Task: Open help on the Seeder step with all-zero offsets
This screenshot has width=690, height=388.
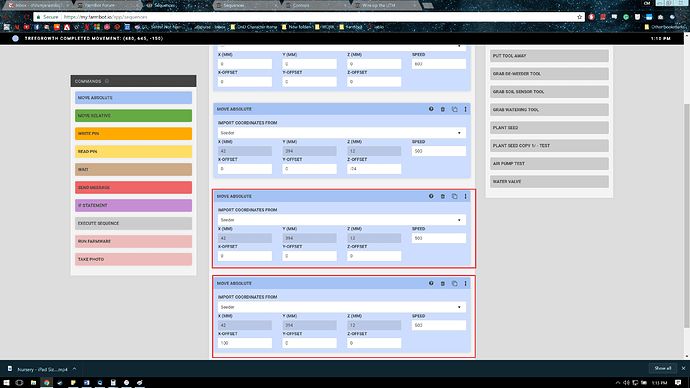Action: [431, 196]
